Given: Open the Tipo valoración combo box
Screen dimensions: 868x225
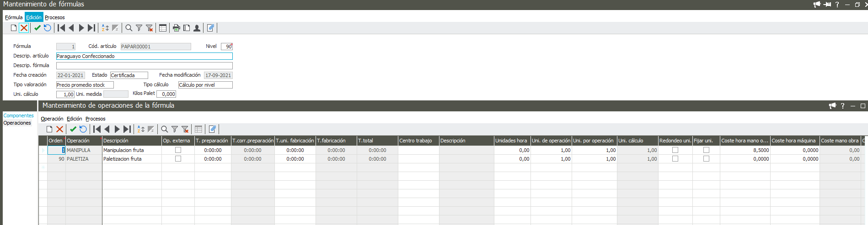Looking at the screenshot, I should click(85, 85).
